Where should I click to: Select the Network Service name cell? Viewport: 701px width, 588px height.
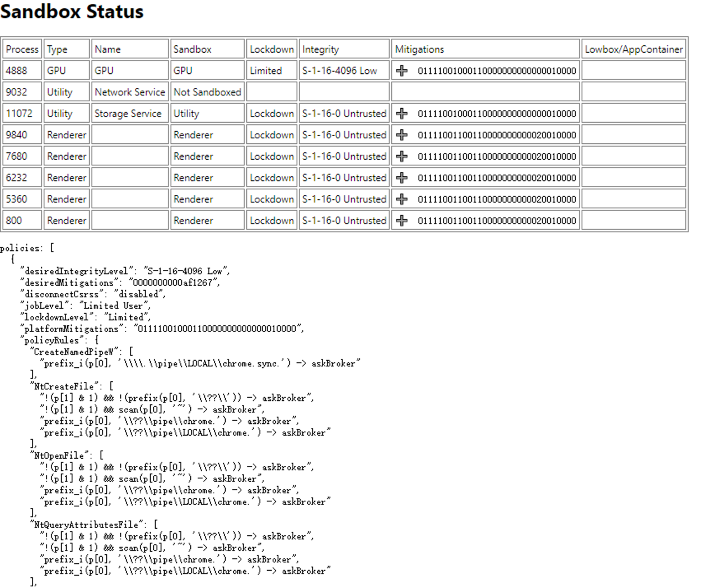click(129, 92)
